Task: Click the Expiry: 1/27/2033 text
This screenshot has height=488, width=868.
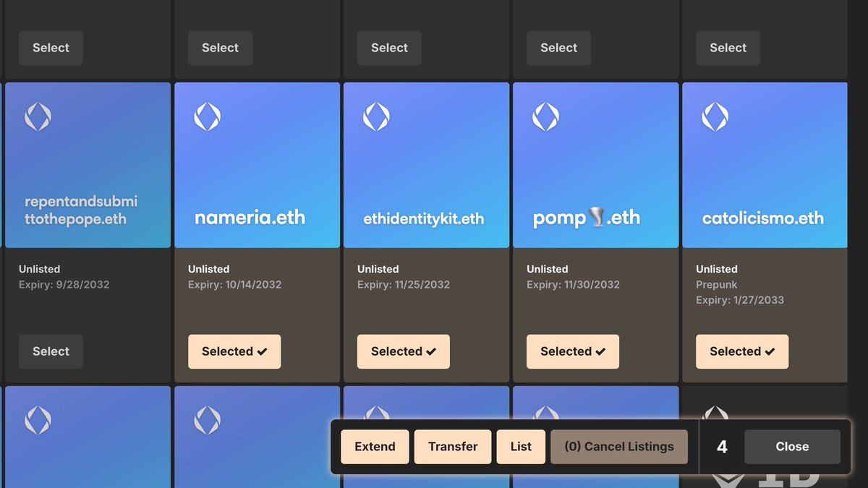Action: coord(739,300)
